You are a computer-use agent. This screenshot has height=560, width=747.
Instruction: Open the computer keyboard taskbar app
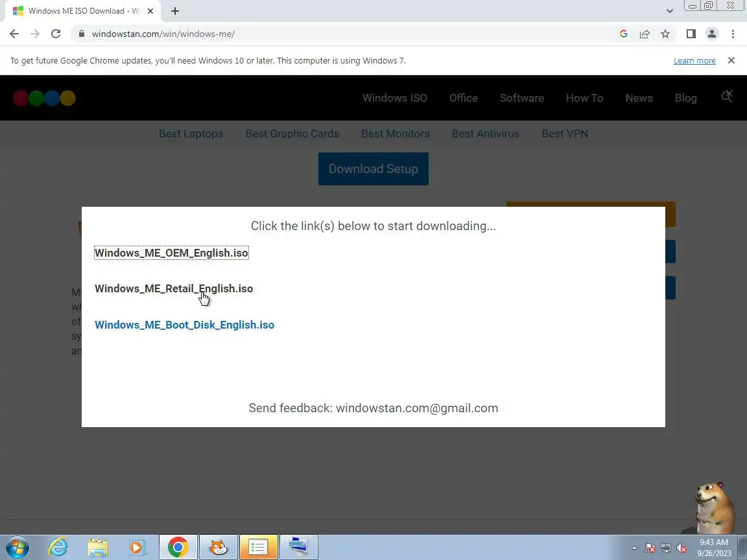pyautogui.click(x=299, y=547)
